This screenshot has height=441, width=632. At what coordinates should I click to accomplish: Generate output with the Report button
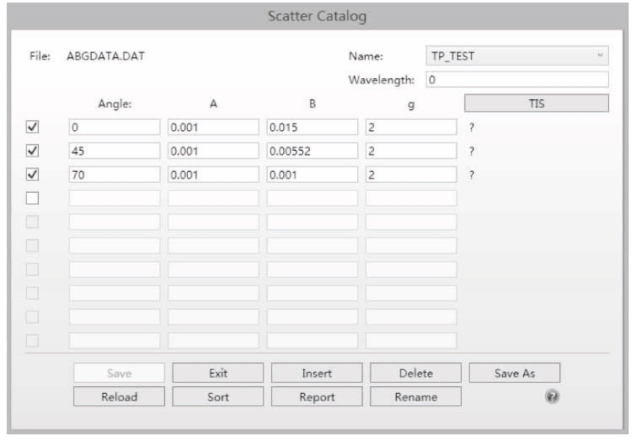[316, 396]
